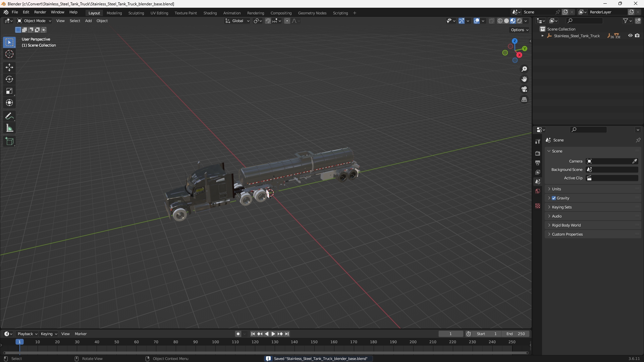Open the viewport Options dropdown
Screen dimensions: 644x362
[x=519, y=30]
